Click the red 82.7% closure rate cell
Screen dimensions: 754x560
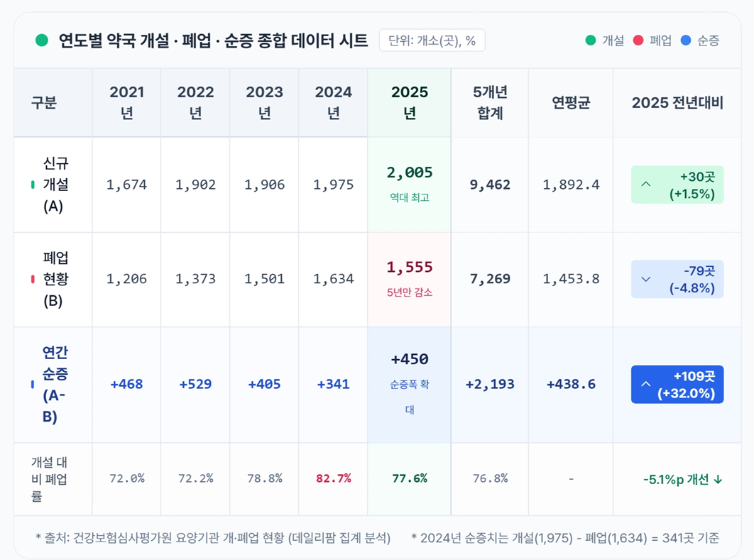click(333, 478)
